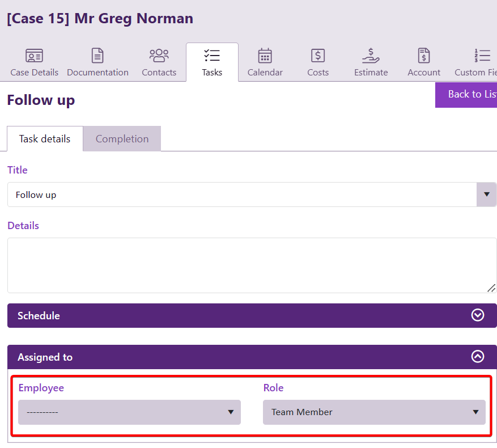Click the Details box resize handle
Screen dimensions: 497x448
pyautogui.click(x=491, y=288)
